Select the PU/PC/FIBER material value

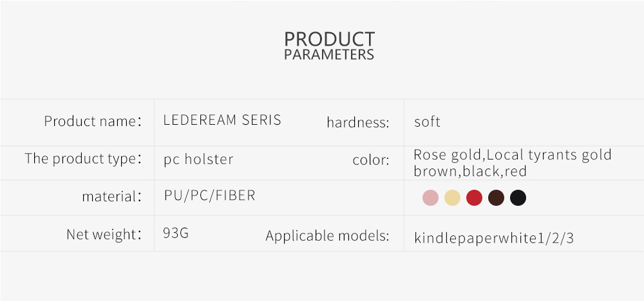tap(209, 195)
